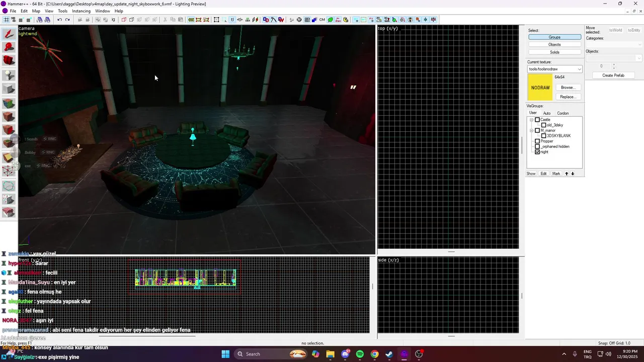This screenshot has width=644, height=362.
Task: Click the CM collapse-all toolbar button
Action: [322, 20]
